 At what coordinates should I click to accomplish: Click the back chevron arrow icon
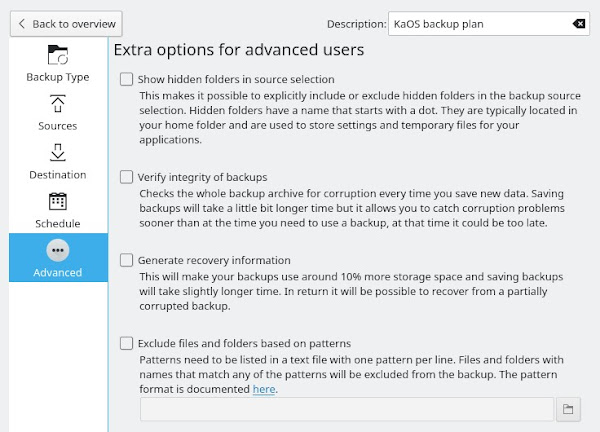pos(22,23)
